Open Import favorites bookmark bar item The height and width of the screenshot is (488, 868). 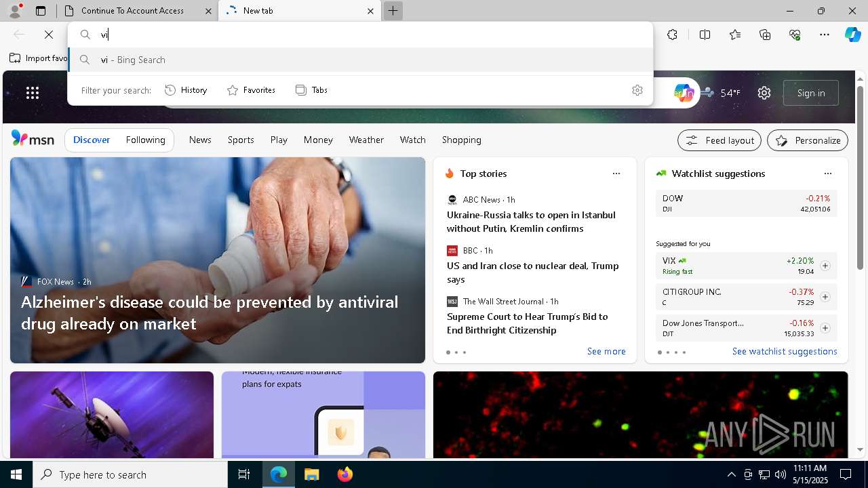click(39, 58)
